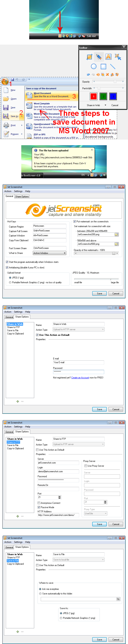Open Action menu in the General tab window
128x644 pixels.
click(x=8, y=191)
